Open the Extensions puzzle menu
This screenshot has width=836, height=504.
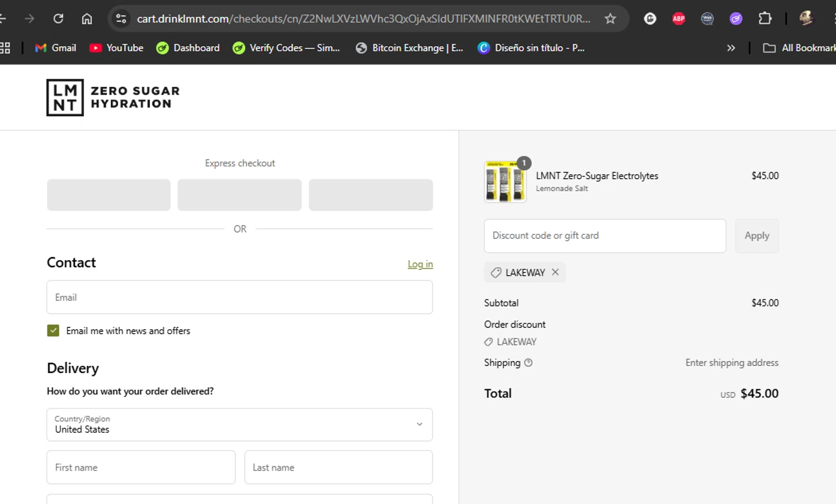765,18
